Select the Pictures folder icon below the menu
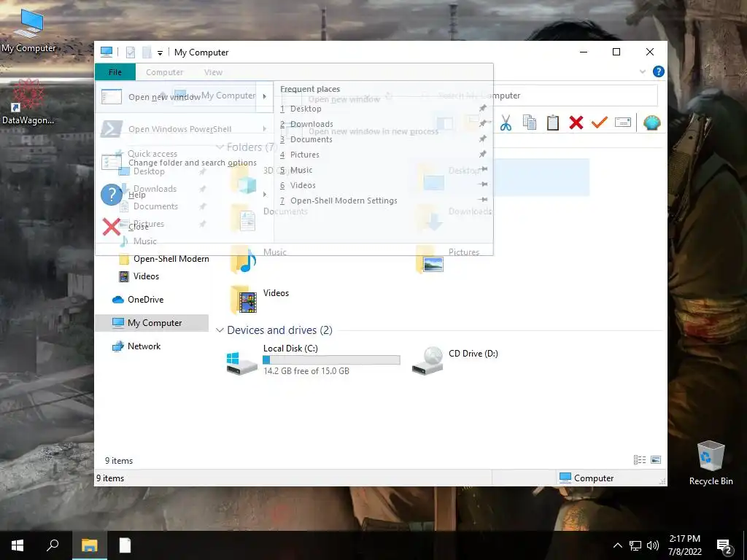Viewport: 747px width, 560px height. point(430,261)
